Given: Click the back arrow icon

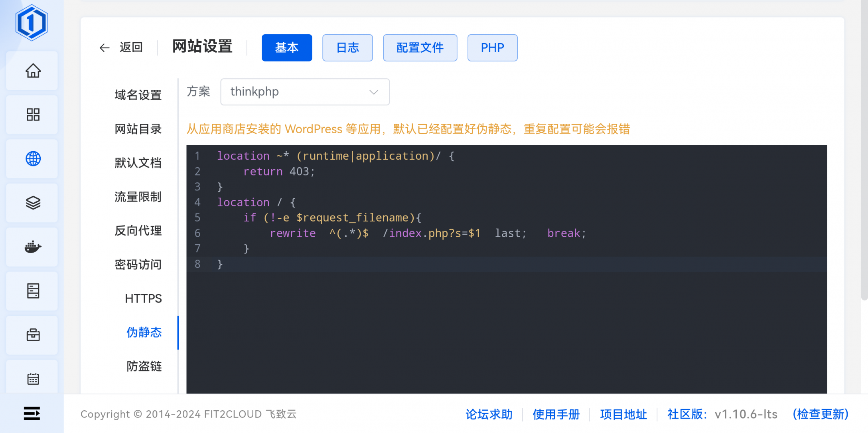Looking at the screenshot, I should pos(105,48).
